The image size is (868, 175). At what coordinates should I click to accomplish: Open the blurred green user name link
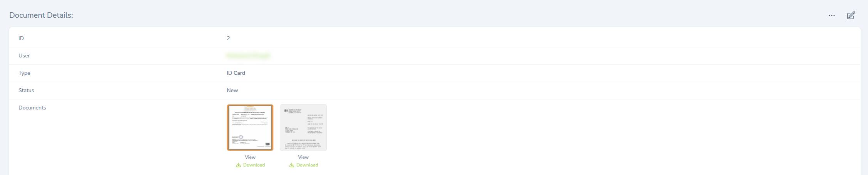click(249, 56)
